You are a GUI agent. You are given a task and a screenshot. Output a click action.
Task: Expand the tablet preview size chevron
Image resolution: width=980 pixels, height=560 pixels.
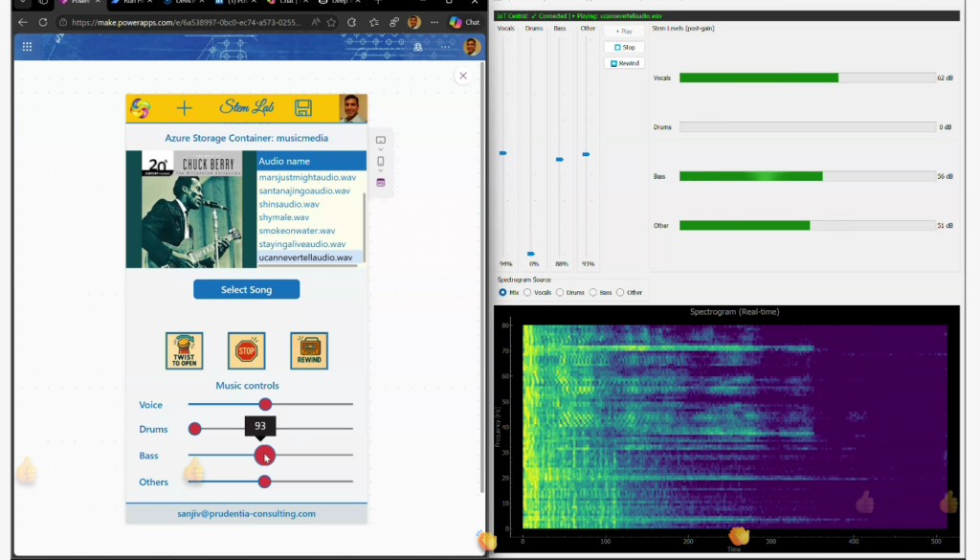click(x=380, y=150)
